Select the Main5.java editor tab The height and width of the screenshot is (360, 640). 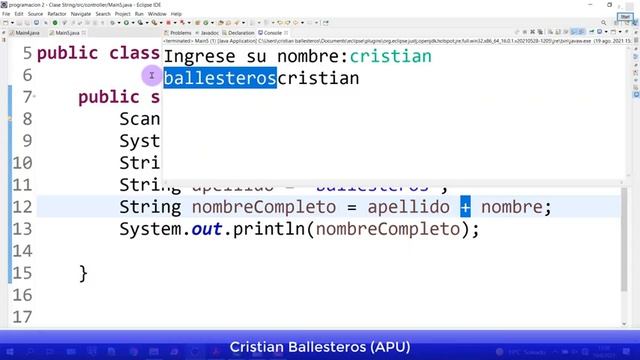click(x=64, y=33)
